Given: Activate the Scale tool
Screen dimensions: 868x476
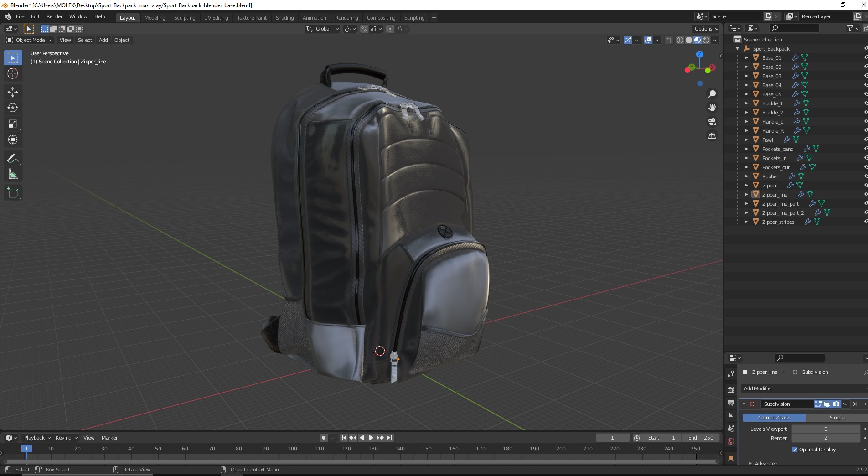Looking at the screenshot, I should click(x=13, y=124).
